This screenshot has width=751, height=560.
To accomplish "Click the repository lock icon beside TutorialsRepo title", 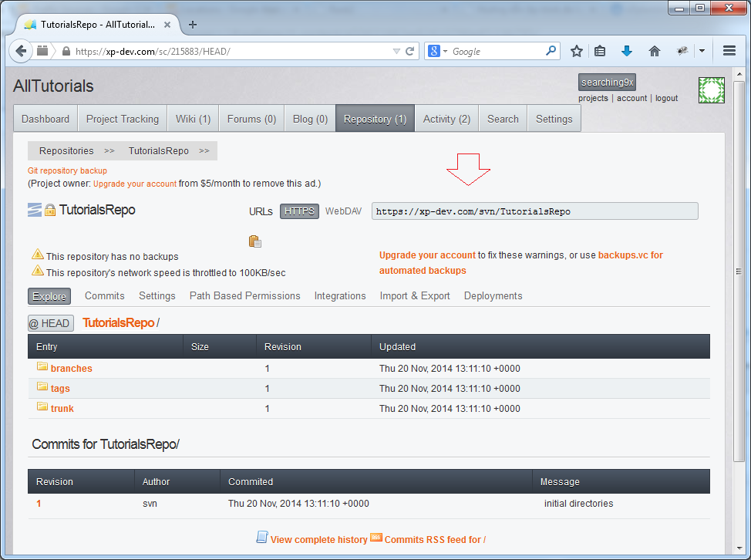I will pos(50,210).
